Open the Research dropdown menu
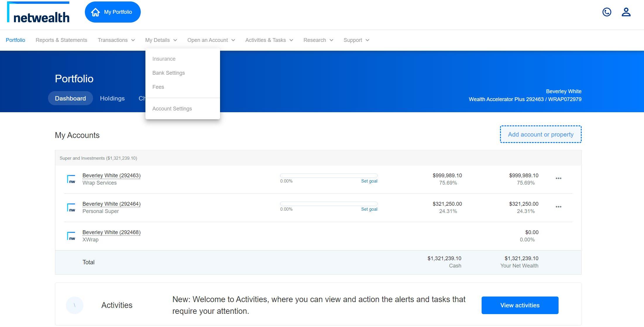 tap(318, 40)
